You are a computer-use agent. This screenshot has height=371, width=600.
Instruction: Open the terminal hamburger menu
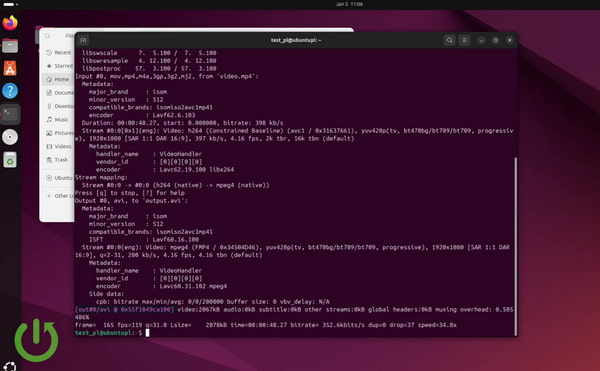click(x=465, y=40)
